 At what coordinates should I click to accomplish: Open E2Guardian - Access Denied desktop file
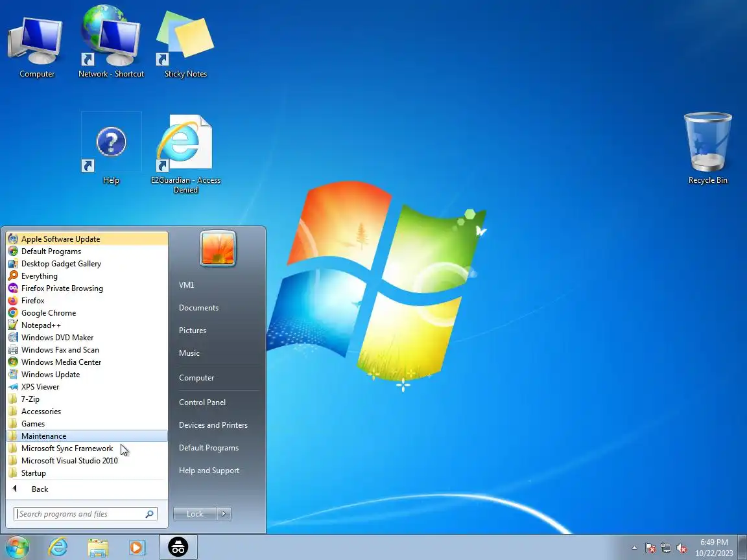point(185,154)
